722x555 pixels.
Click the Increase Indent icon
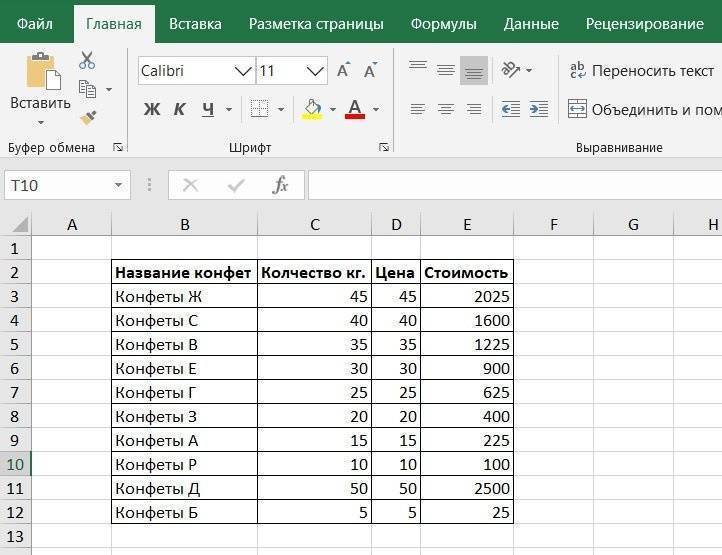[538, 109]
